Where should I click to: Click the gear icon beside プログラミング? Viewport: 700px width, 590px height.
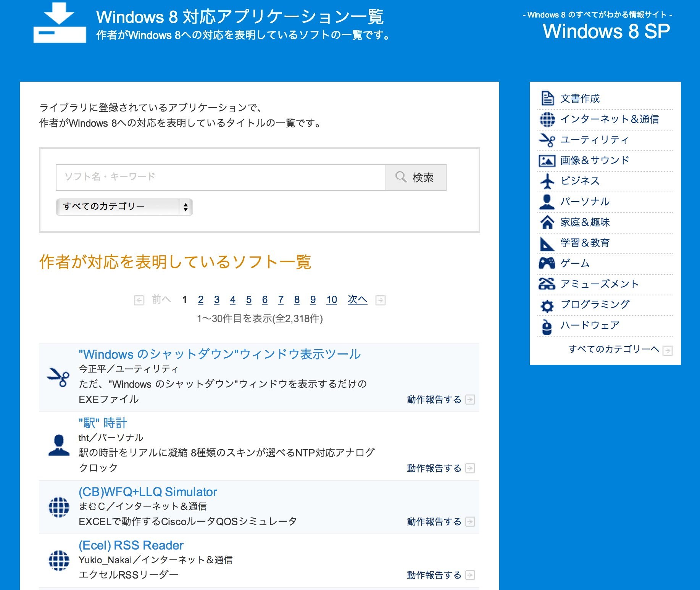tap(547, 306)
